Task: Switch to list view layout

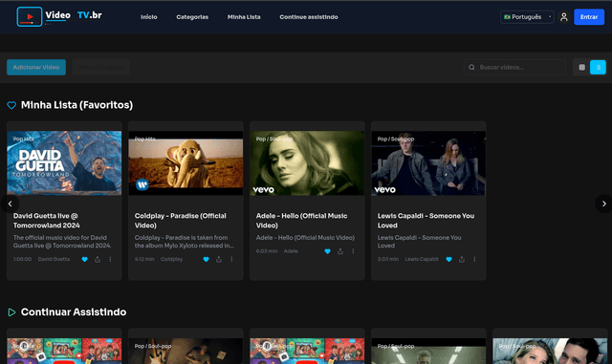Action: click(x=598, y=67)
